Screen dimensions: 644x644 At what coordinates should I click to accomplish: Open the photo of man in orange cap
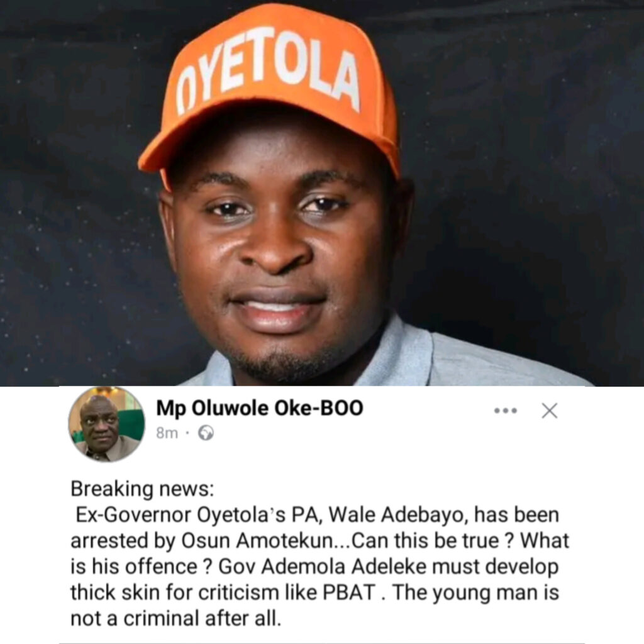322,193
